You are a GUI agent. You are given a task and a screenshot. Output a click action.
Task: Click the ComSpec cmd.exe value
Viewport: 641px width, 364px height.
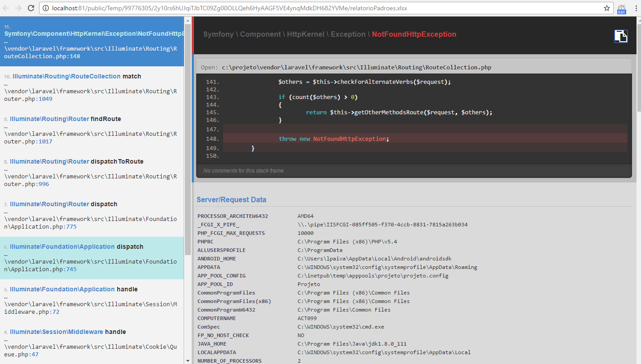[x=341, y=327]
